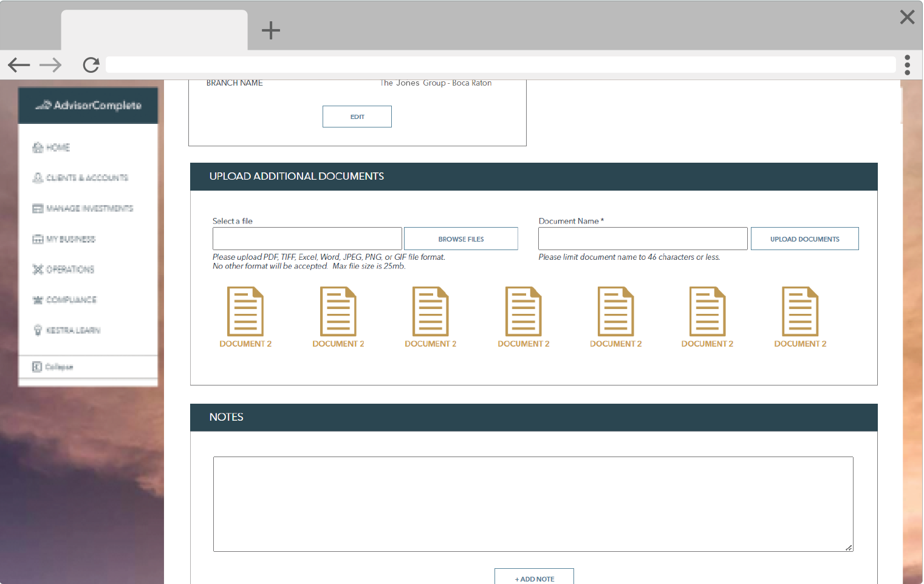Select My Business in the sidebar
The height and width of the screenshot is (584, 924).
64,239
